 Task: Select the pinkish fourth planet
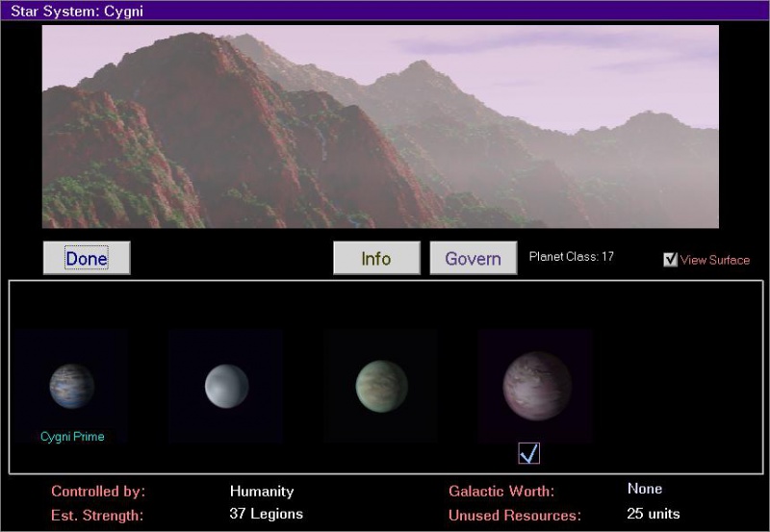tap(536, 386)
